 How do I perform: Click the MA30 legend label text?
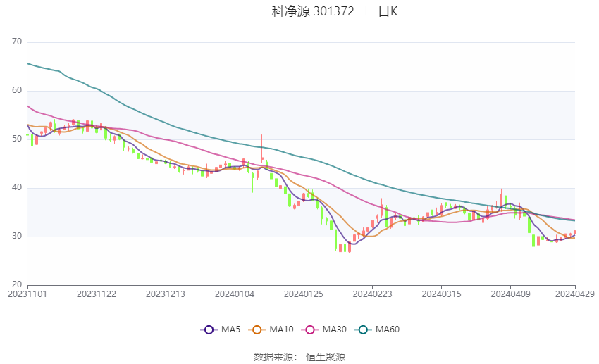[335, 330]
